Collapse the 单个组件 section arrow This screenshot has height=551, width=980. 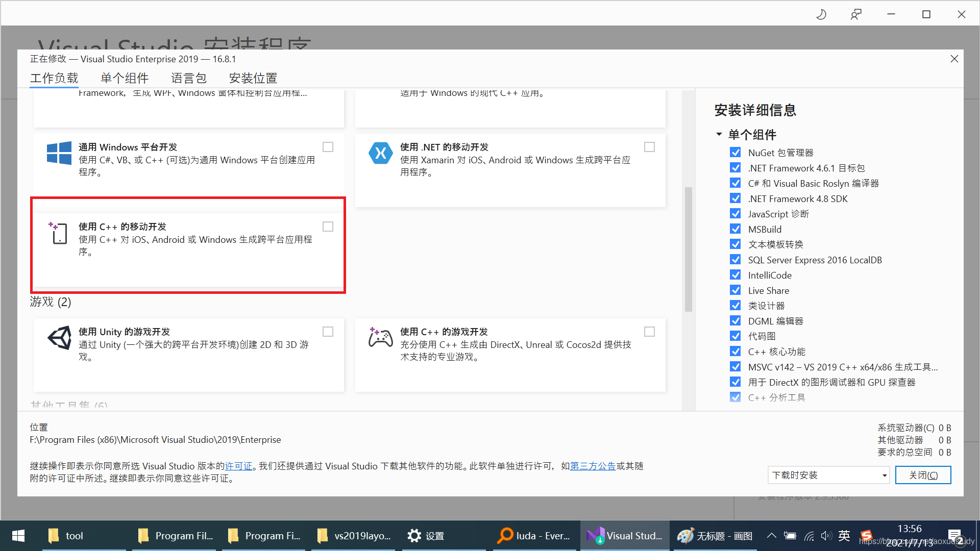(x=719, y=135)
